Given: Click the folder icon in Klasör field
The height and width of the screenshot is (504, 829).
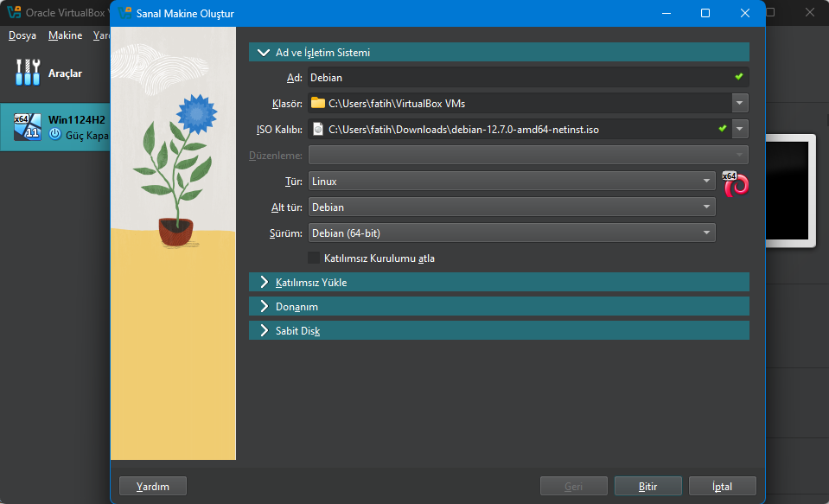Looking at the screenshot, I should (x=318, y=104).
